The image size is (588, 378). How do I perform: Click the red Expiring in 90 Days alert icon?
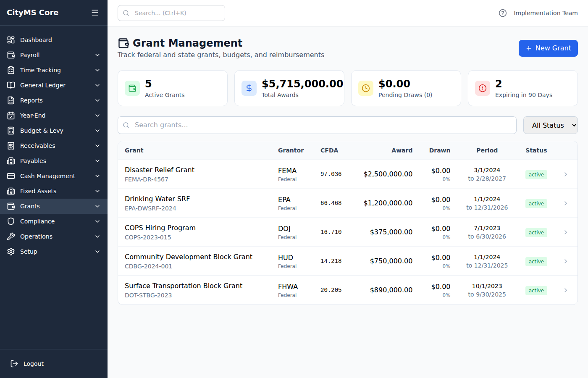pos(482,88)
